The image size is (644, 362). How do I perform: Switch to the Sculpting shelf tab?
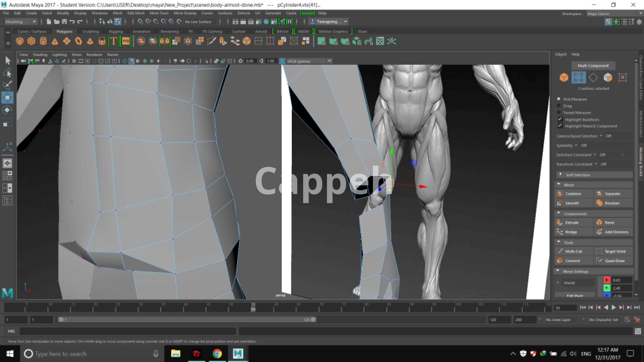(x=91, y=32)
